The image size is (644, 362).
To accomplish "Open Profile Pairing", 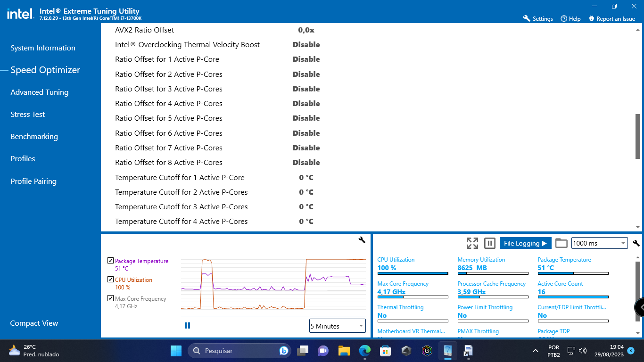I will [33, 181].
